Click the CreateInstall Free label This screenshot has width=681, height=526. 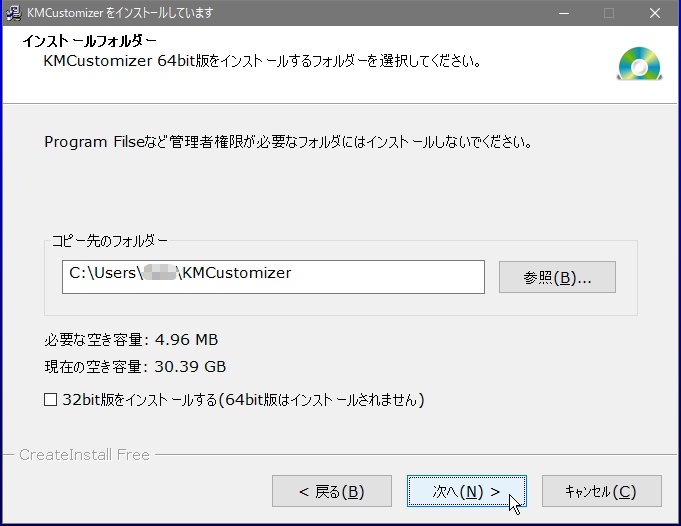pos(84,455)
